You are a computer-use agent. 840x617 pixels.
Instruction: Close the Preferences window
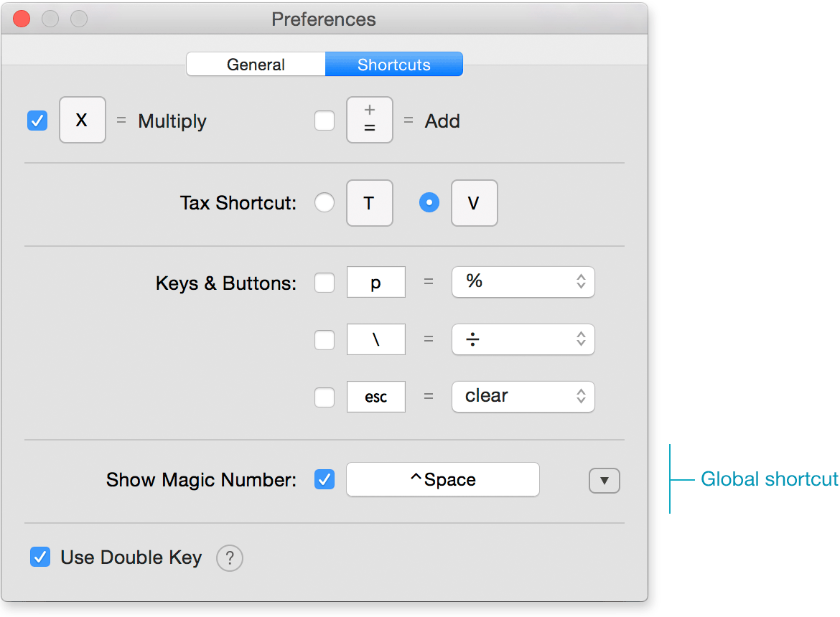pyautogui.click(x=22, y=19)
